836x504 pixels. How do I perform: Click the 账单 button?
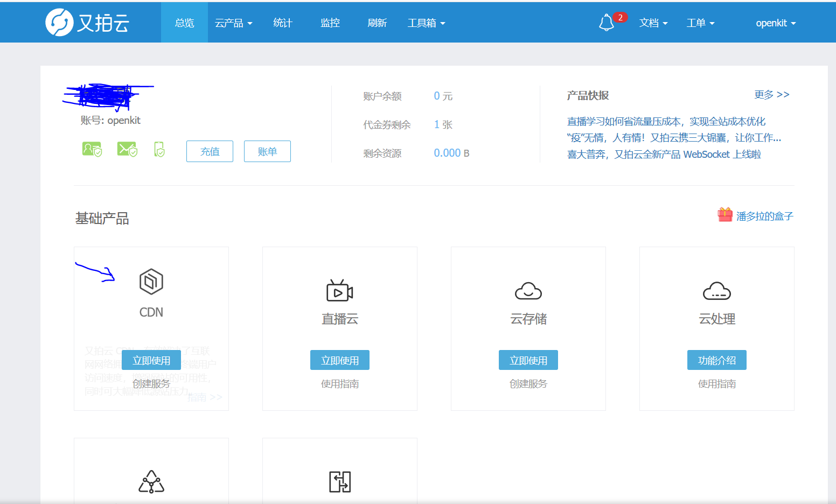pos(267,151)
